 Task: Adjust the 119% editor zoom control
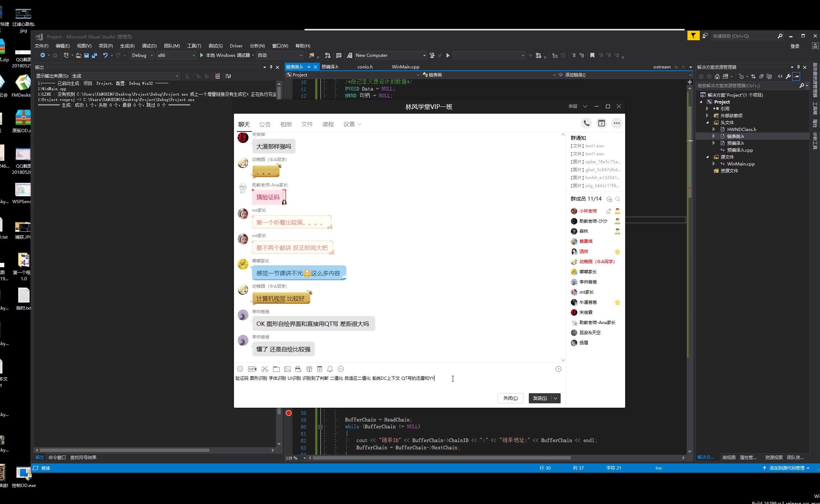pos(292,458)
